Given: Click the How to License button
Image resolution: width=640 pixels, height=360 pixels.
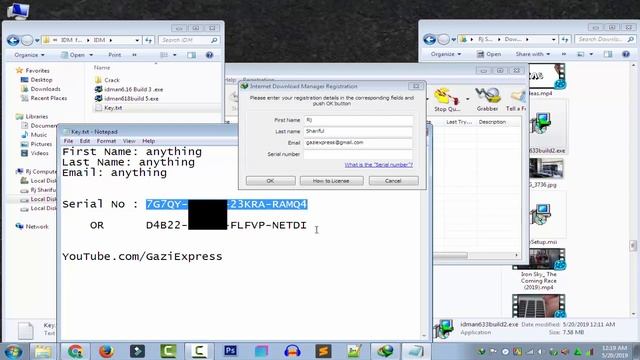Looking at the screenshot, I should coord(331,180).
